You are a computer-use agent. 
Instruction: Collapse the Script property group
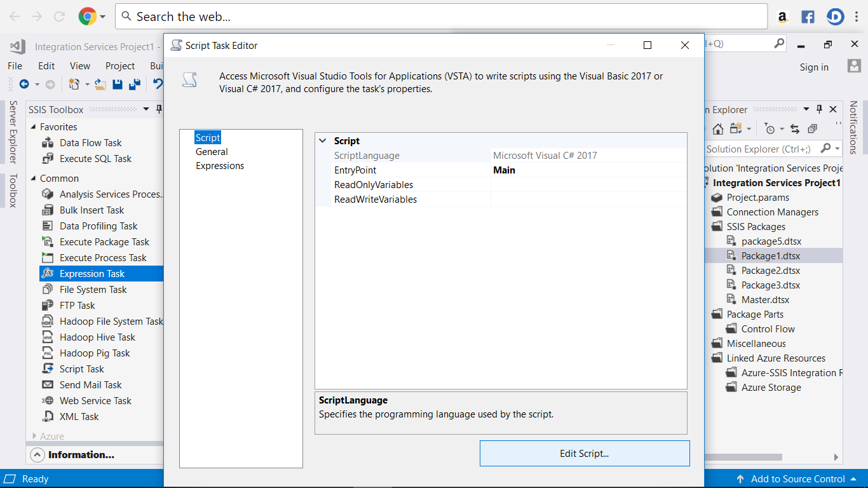tap(323, 140)
